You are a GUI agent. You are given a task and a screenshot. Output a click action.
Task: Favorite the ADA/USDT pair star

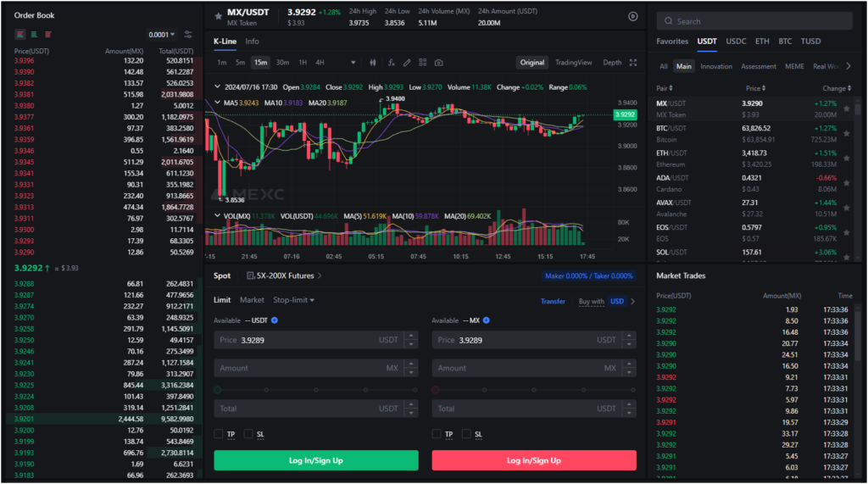click(x=847, y=183)
